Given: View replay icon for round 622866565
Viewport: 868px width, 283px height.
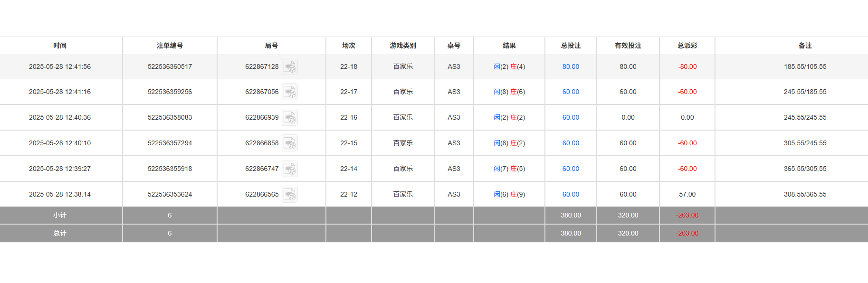Looking at the screenshot, I should 289,195.
